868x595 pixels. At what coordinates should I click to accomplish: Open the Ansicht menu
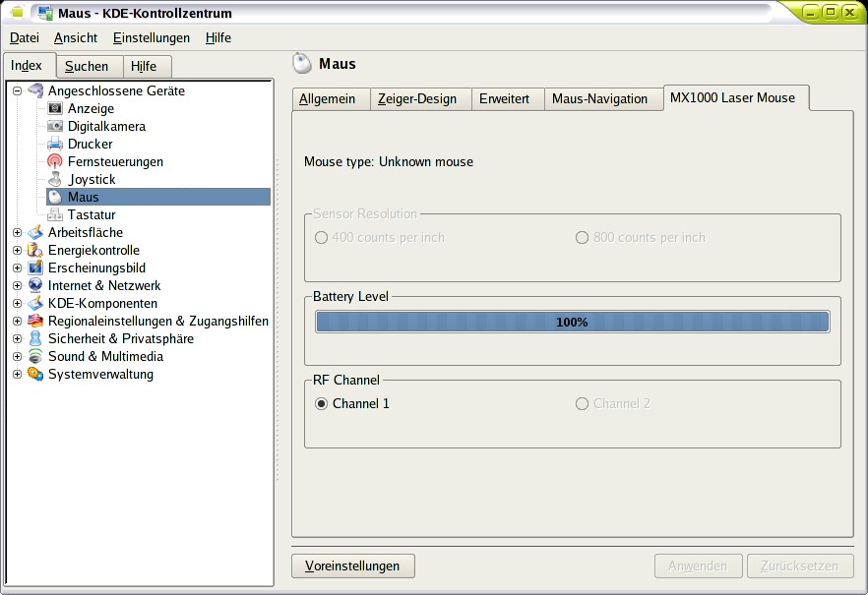(x=75, y=37)
